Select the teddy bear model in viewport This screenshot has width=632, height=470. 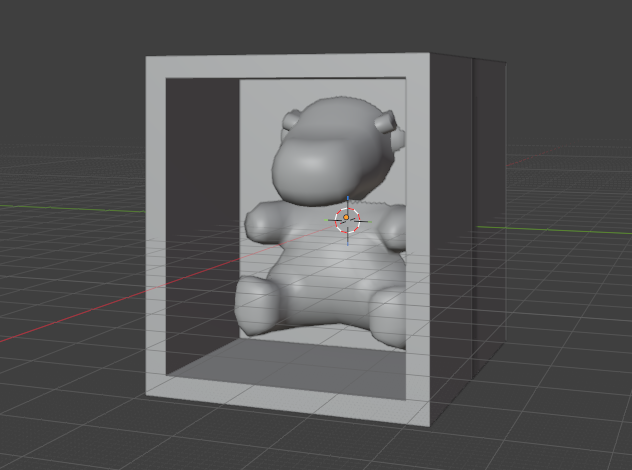(x=322, y=222)
